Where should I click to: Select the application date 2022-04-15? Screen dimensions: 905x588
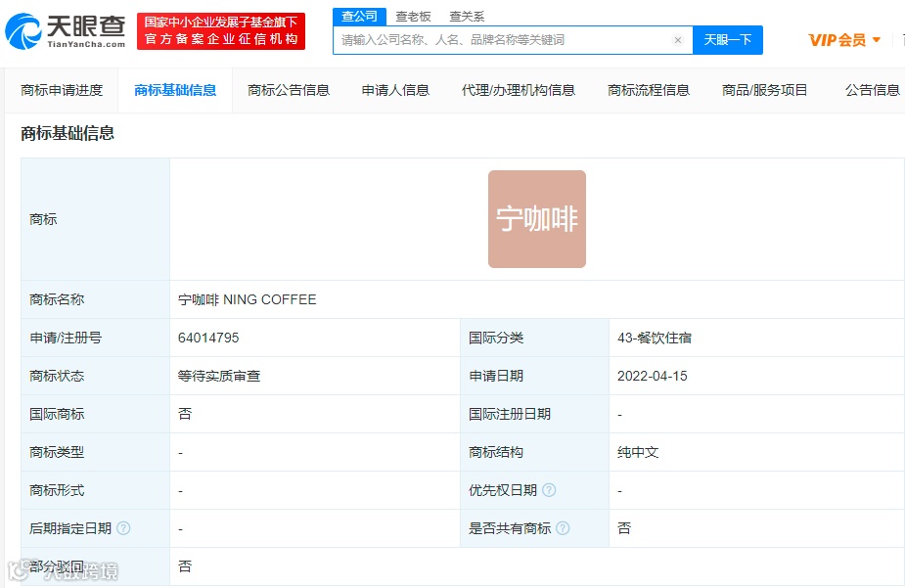coord(653,376)
